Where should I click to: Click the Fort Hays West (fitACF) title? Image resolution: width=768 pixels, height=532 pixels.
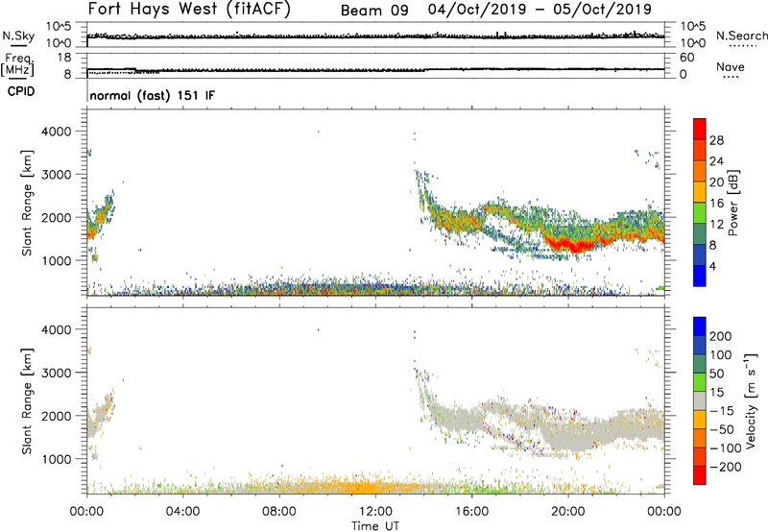pos(189,10)
